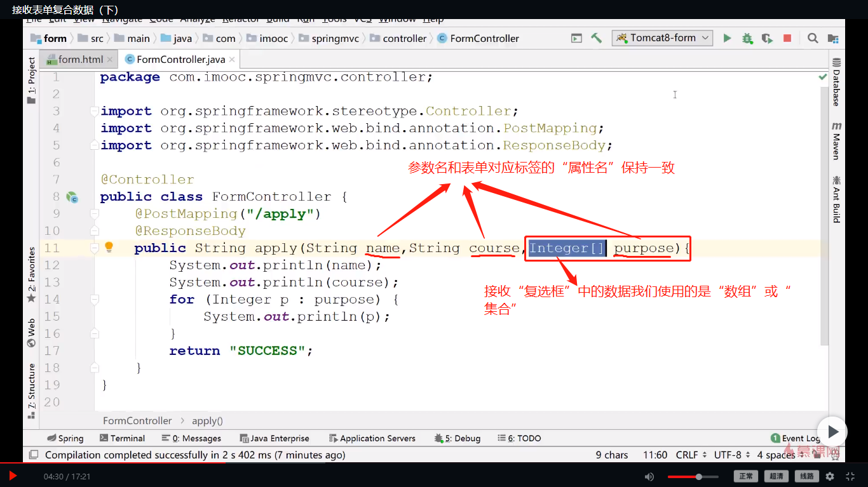Open the video player settings gear

pos(830,476)
